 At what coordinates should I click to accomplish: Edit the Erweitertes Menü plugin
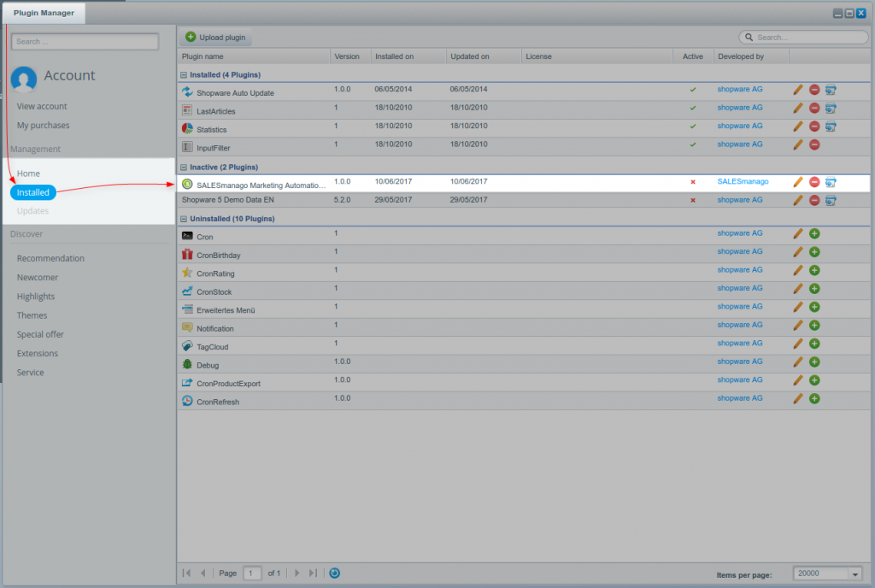click(798, 308)
